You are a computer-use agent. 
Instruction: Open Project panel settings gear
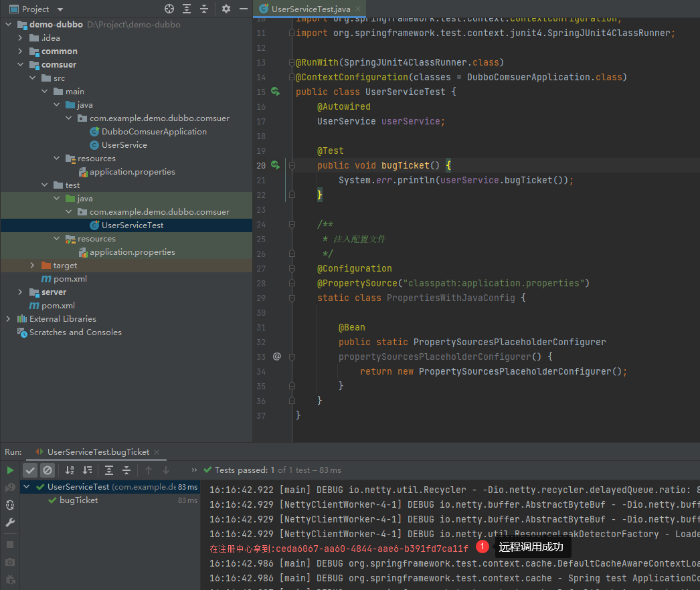coord(226,9)
